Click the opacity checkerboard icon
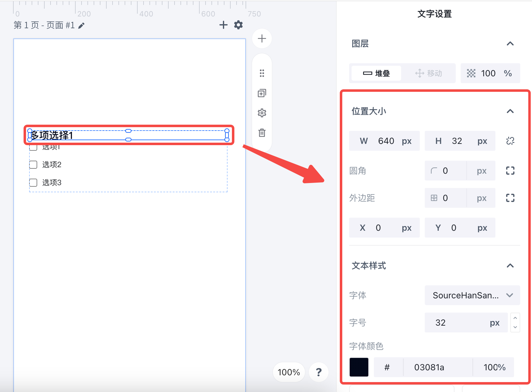 tap(471, 73)
